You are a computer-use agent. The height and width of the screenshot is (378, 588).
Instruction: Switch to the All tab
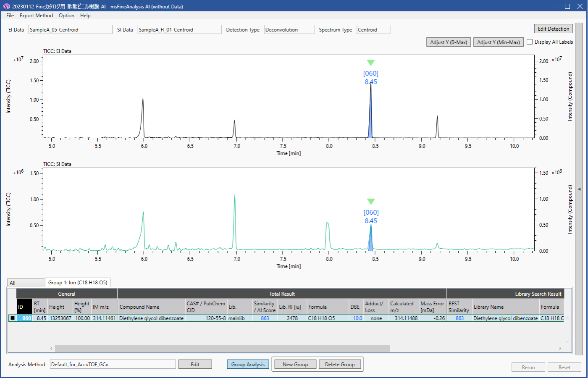pyautogui.click(x=26, y=283)
